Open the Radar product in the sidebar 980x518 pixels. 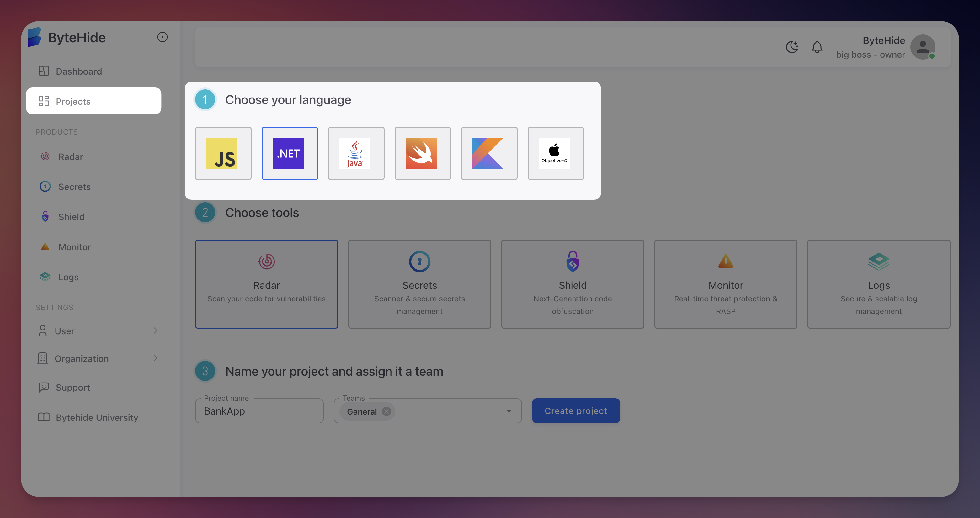click(70, 156)
